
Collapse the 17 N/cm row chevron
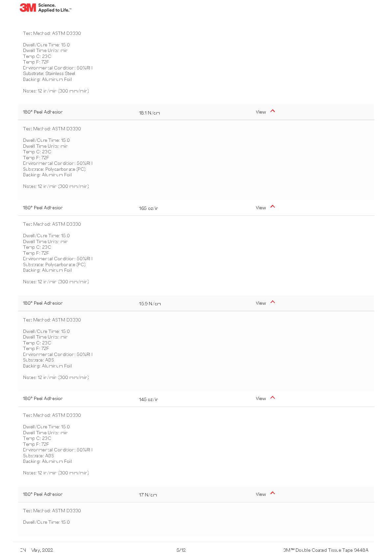coord(273,493)
